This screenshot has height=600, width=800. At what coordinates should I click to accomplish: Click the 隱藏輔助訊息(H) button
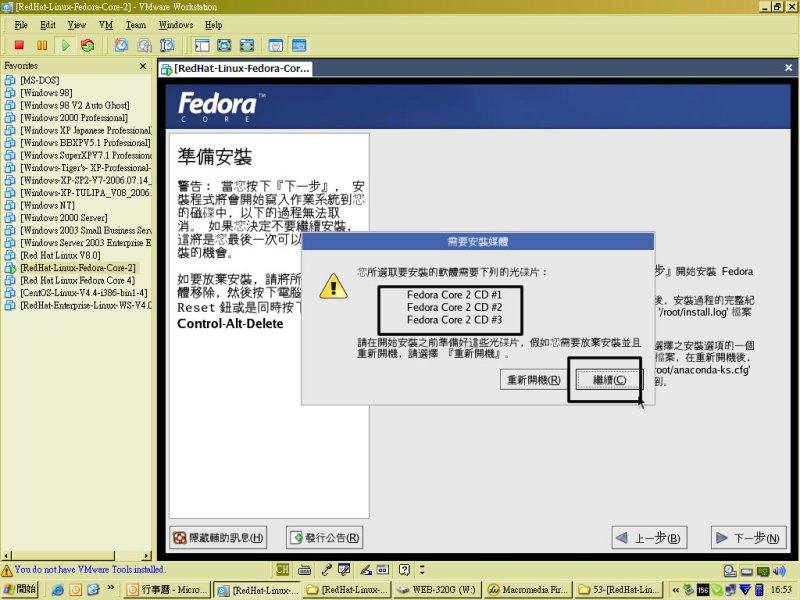click(x=218, y=537)
